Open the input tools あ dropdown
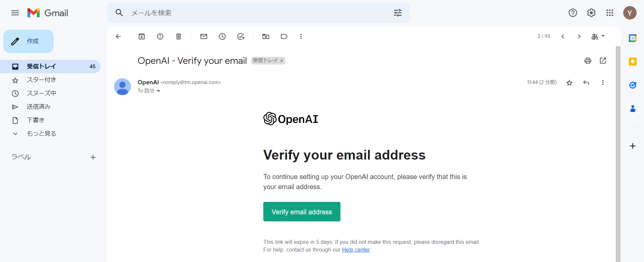The width and height of the screenshot is (644, 262). pyautogui.click(x=598, y=36)
